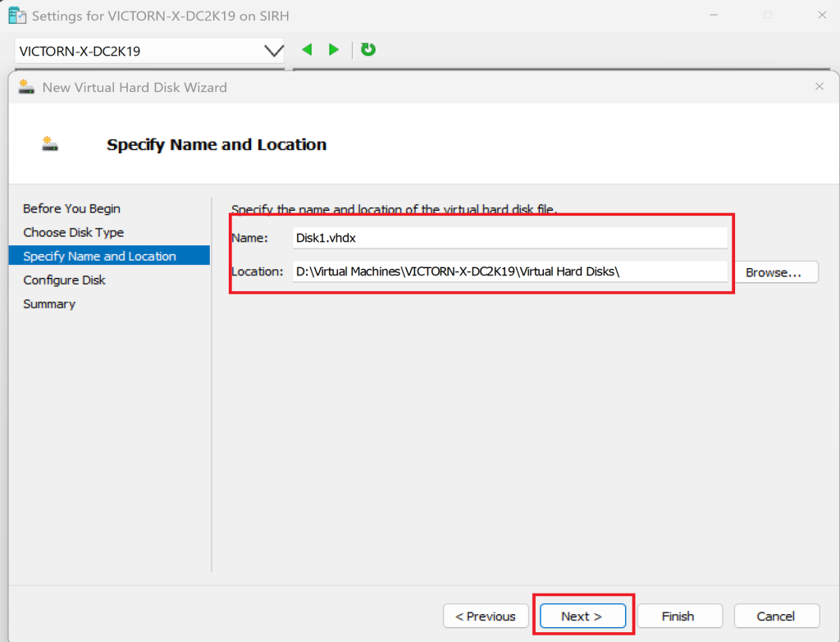Image resolution: width=840 pixels, height=642 pixels.
Task: Jump to the Configure Disk step
Action: (64, 280)
